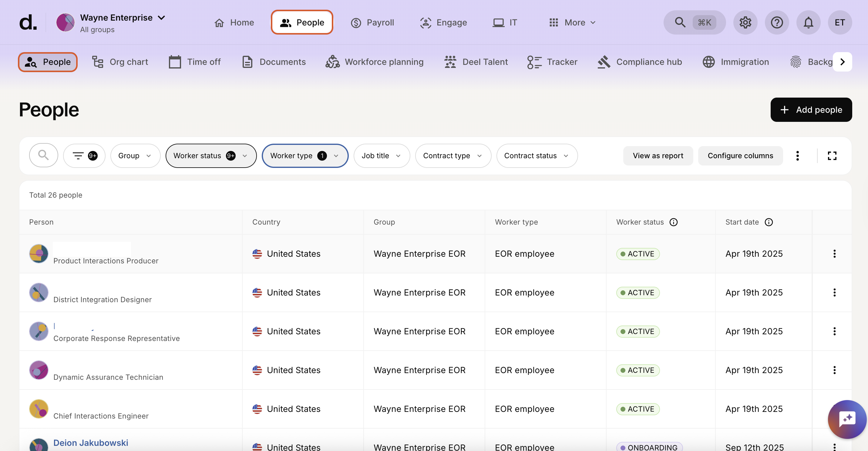Open the Payroll menu item
The image size is (868, 451).
pos(372,22)
